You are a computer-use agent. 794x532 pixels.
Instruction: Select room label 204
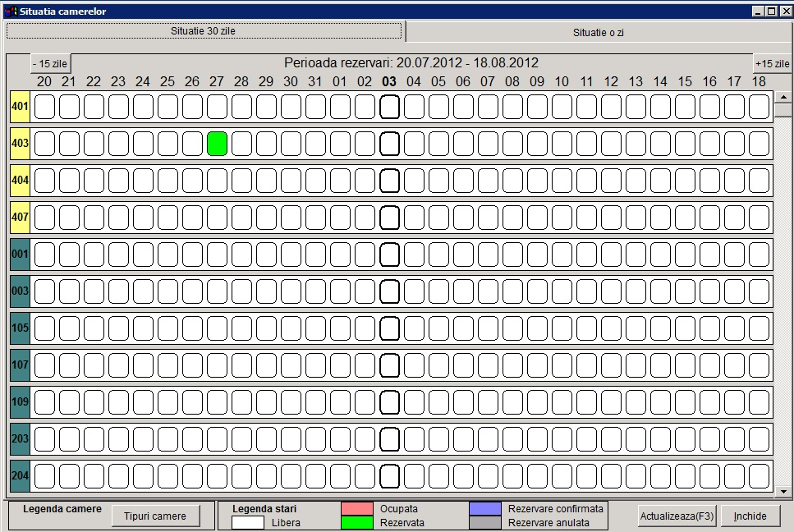click(x=21, y=476)
